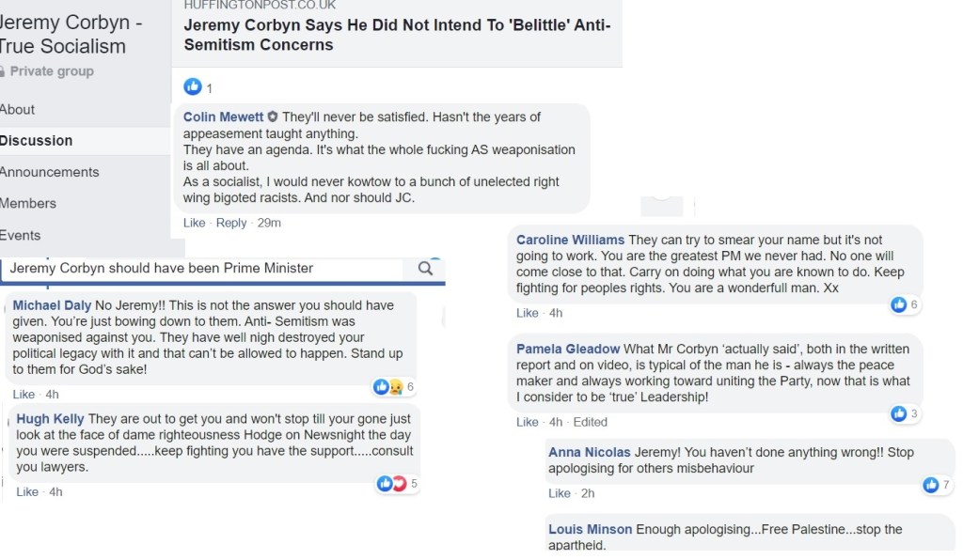The image size is (963, 560).
Task: View reactions on Anna Nicolas' comment
Action: click(936, 485)
